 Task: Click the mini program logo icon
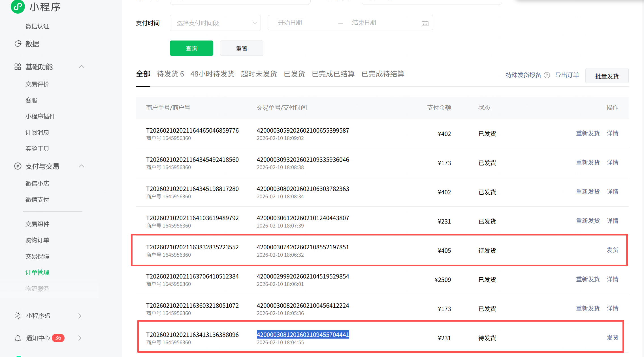[18, 6]
